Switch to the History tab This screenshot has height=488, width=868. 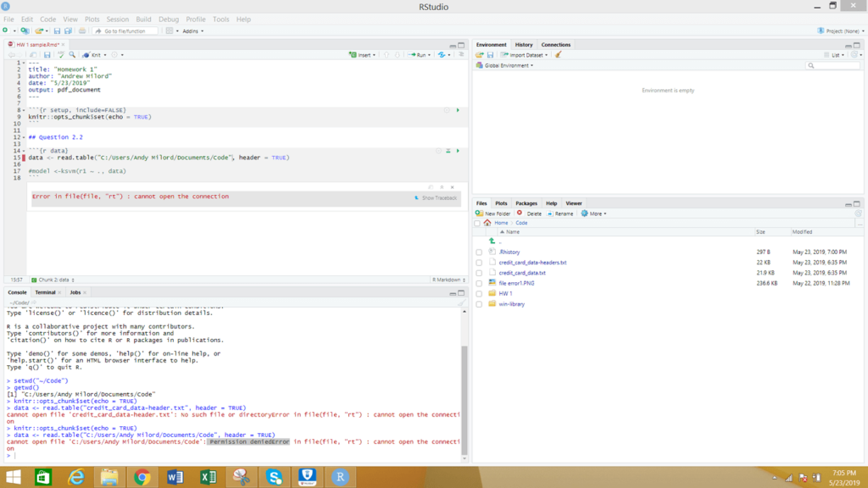click(x=524, y=45)
